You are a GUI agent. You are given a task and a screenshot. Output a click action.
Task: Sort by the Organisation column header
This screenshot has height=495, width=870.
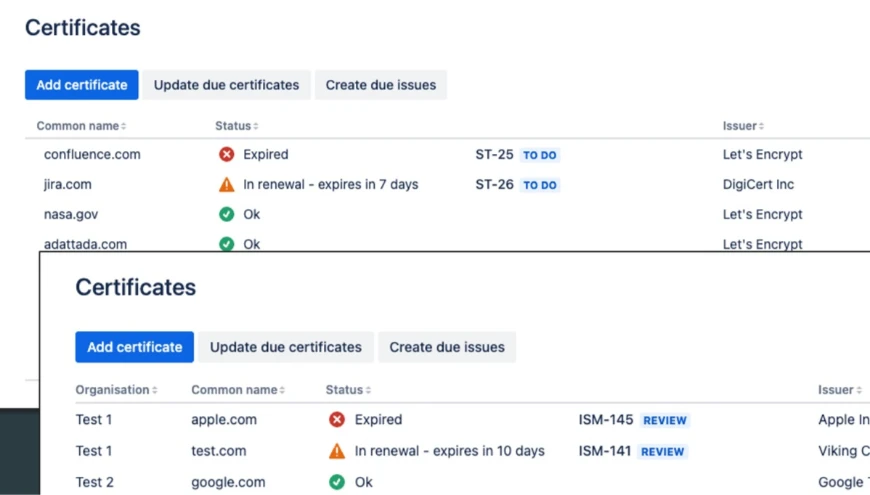pos(116,390)
